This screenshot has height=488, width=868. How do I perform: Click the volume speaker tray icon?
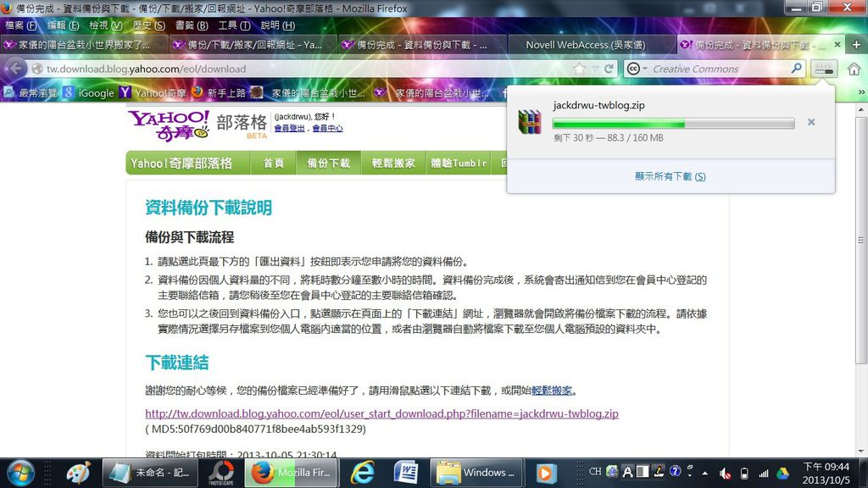(x=725, y=473)
